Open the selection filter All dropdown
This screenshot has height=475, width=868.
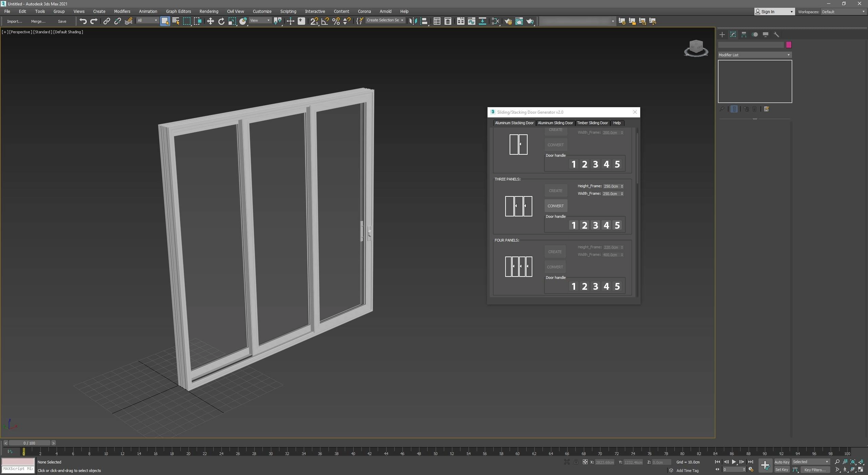[147, 20]
